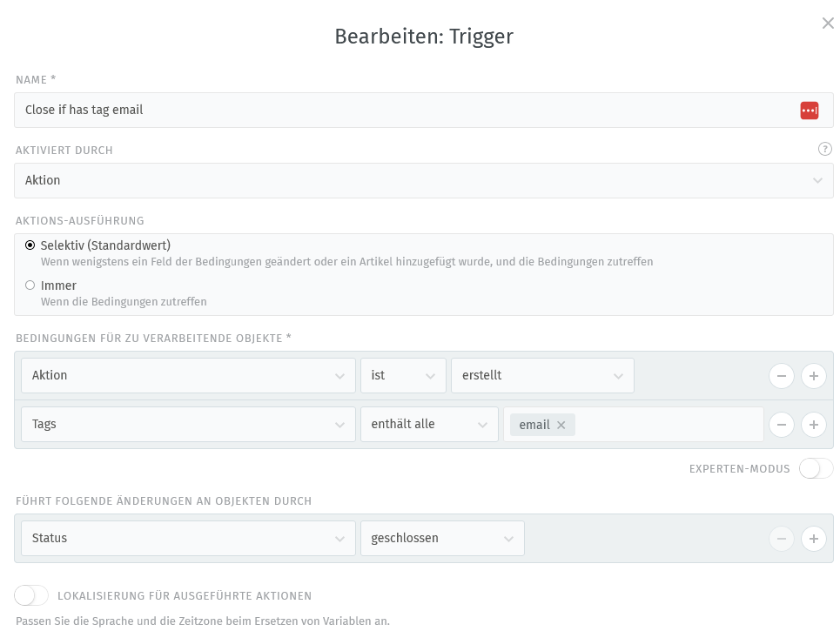Open the 'enthält alle' operator dropdown
840x631 pixels.
coord(429,425)
